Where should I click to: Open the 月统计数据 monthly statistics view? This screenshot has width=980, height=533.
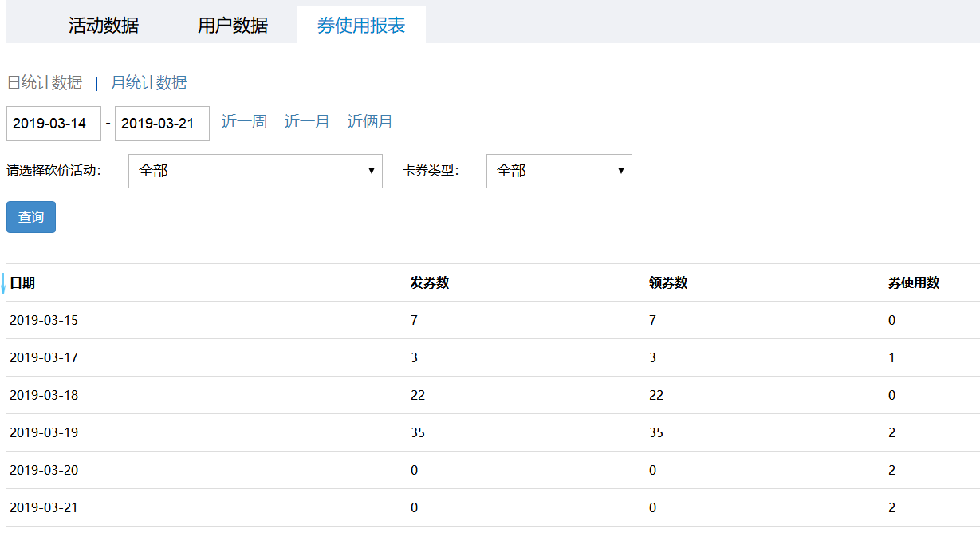pyautogui.click(x=148, y=82)
